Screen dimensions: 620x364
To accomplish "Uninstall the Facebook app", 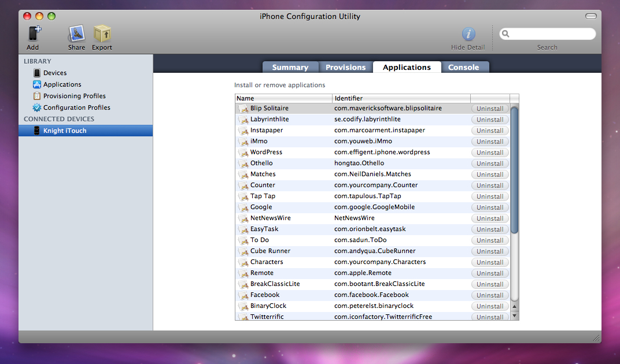I will (x=490, y=295).
